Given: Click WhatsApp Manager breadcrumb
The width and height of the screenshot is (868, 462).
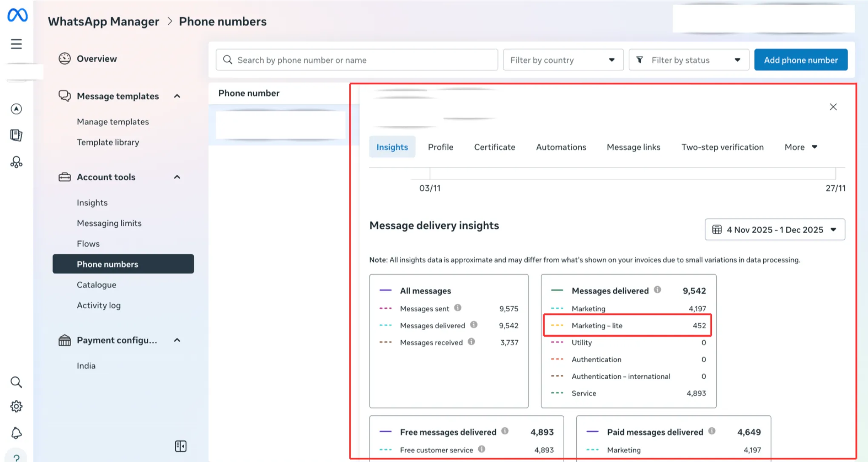Looking at the screenshot, I should [103, 21].
